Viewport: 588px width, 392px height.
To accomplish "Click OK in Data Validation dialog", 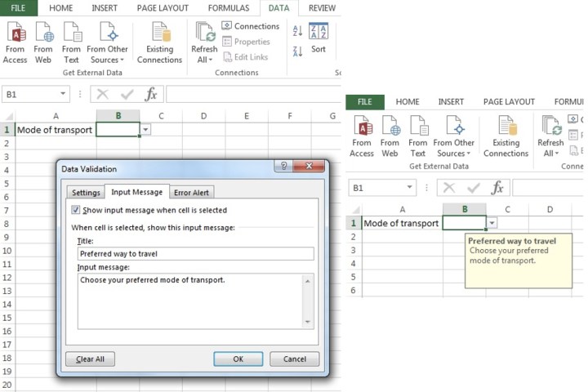I will point(238,359).
